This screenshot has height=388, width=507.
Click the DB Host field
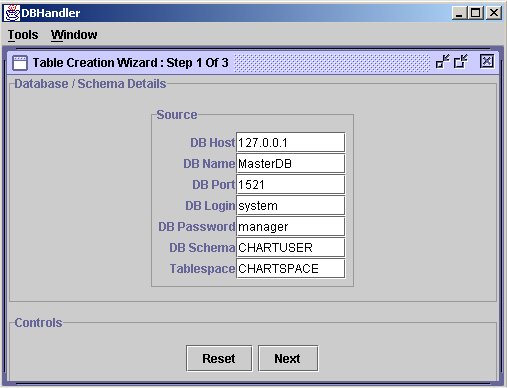click(x=291, y=143)
